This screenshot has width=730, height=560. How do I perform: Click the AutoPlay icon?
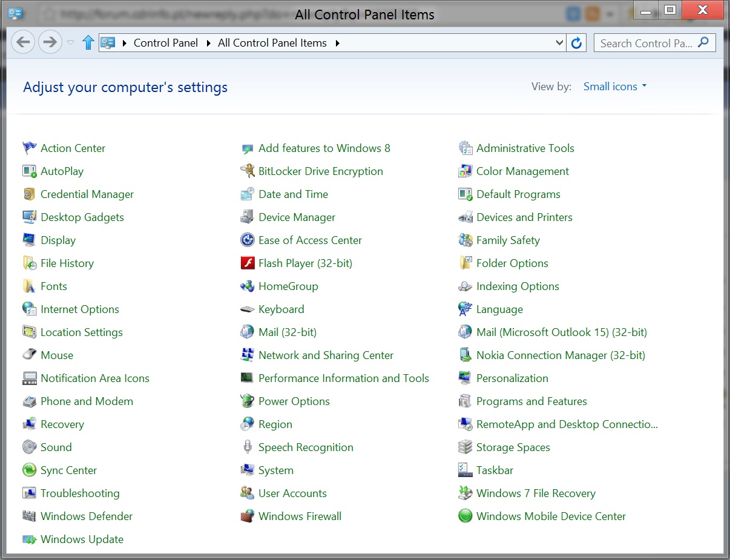point(29,171)
